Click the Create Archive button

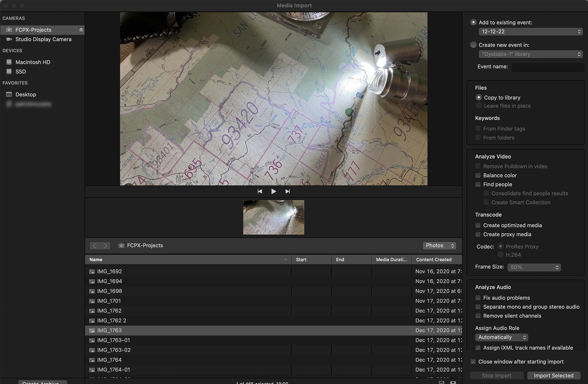click(43, 382)
